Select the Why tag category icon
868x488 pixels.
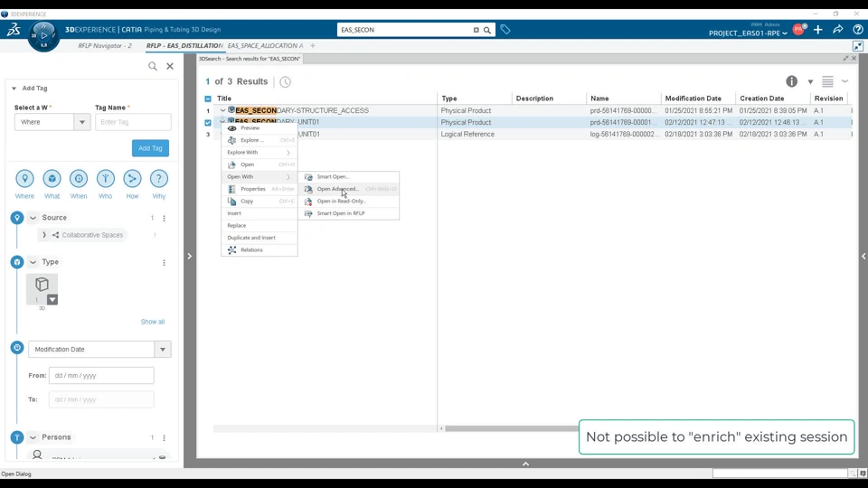pos(159,179)
